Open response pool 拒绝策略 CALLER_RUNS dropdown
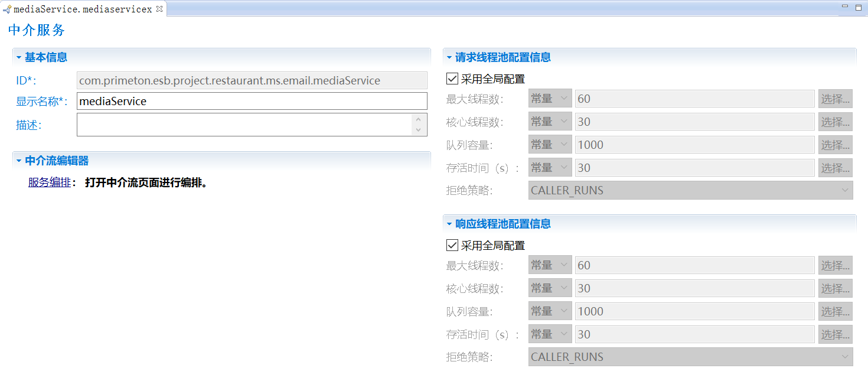The image size is (868, 391). click(x=690, y=357)
